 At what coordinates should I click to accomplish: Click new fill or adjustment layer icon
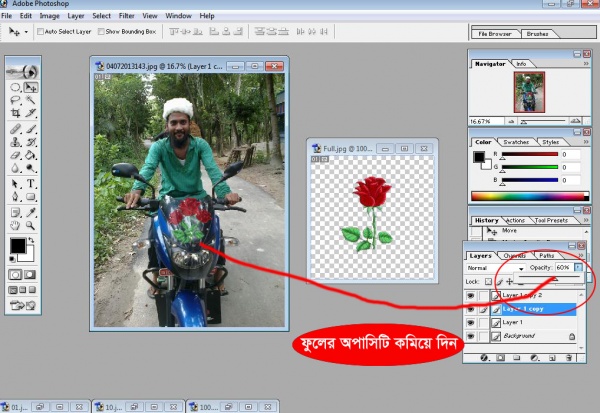[535, 358]
